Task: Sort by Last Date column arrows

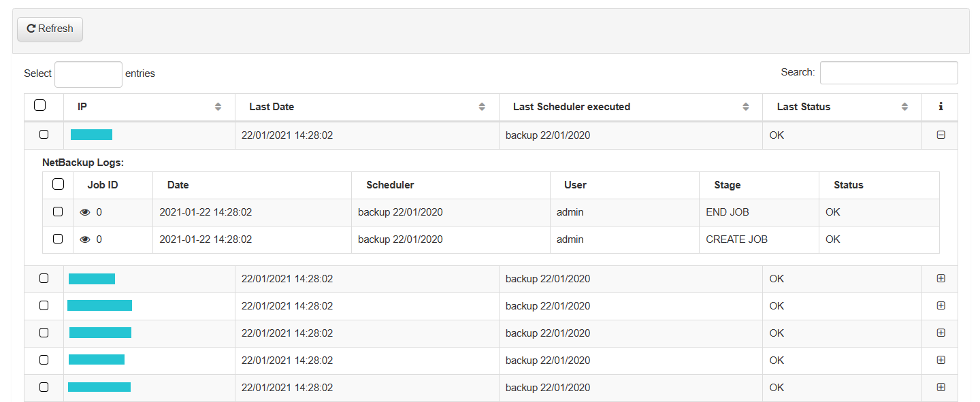Action: tap(482, 107)
